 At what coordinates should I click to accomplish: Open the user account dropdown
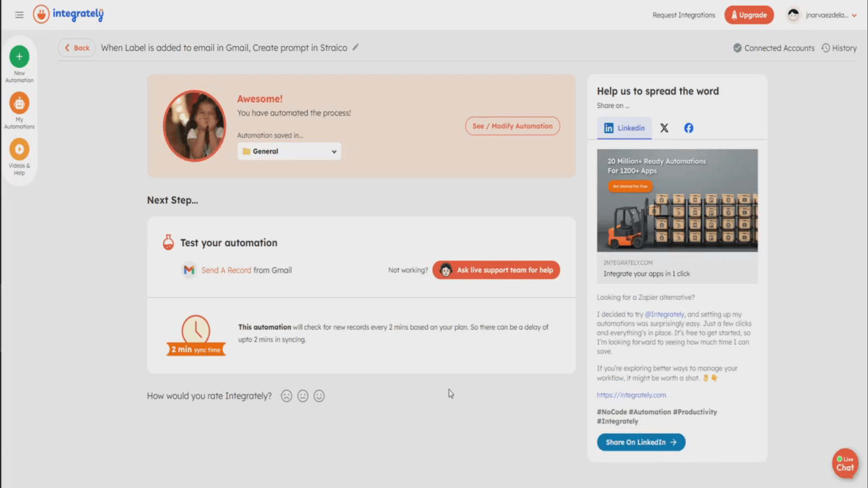tap(822, 15)
